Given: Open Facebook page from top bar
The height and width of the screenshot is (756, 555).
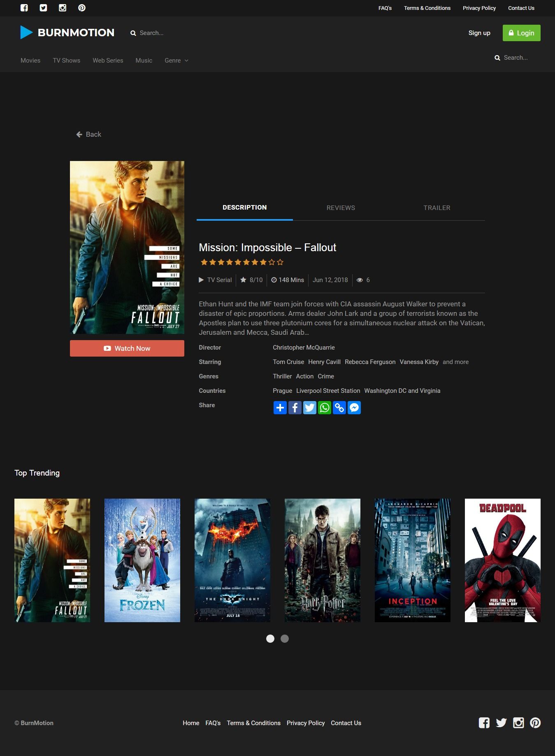Looking at the screenshot, I should point(24,8).
